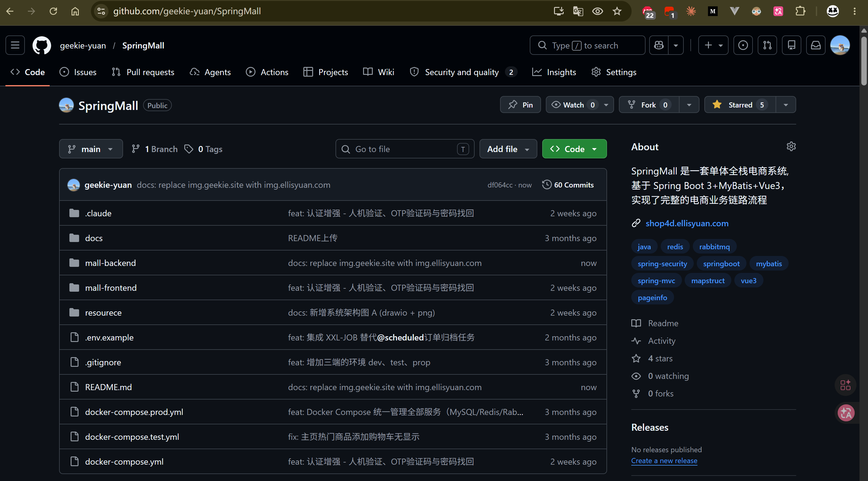The height and width of the screenshot is (481, 868).
Task: Click the install app icon in address bar
Action: click(559, 11)
